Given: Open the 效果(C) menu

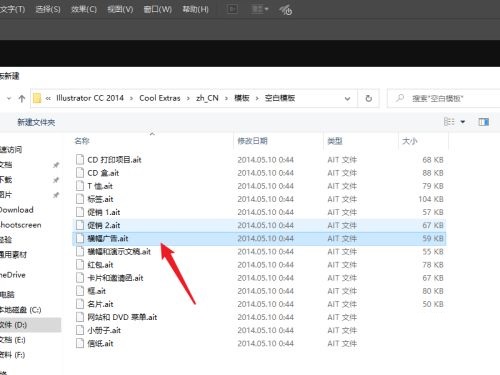Looking at the screenshot, I should point(84,9).
